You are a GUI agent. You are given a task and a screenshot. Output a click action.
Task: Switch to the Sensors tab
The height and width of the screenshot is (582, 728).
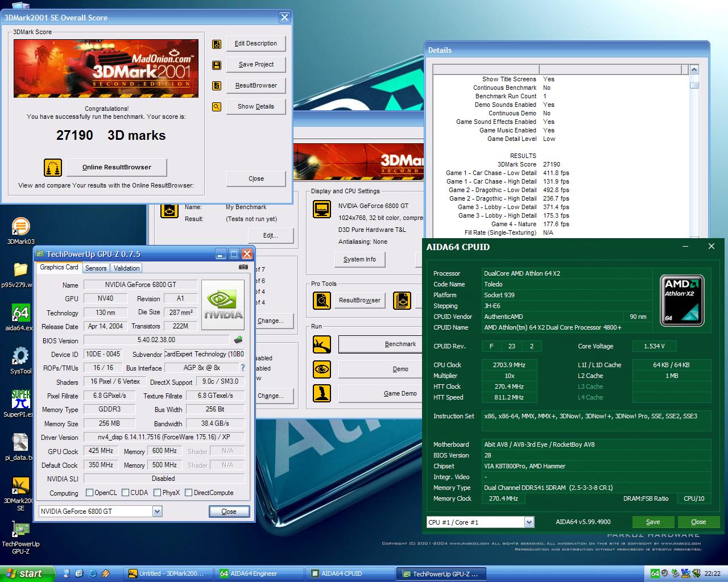click(96, 268)
